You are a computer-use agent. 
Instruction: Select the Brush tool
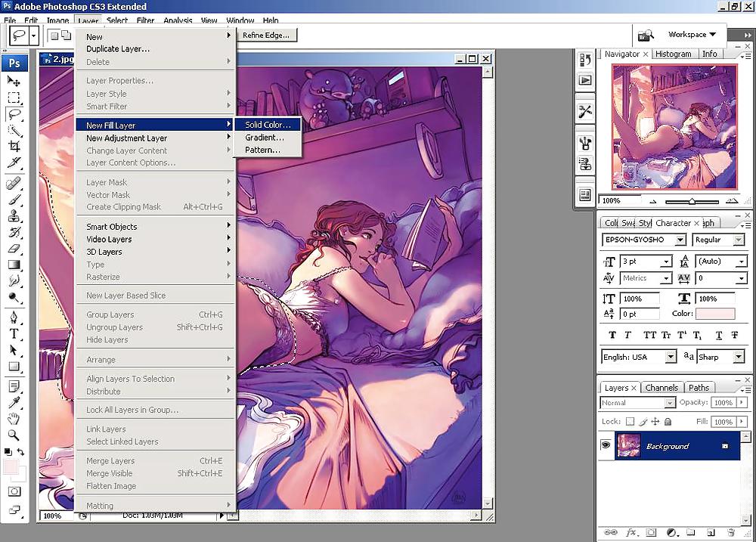pos(14,200)
